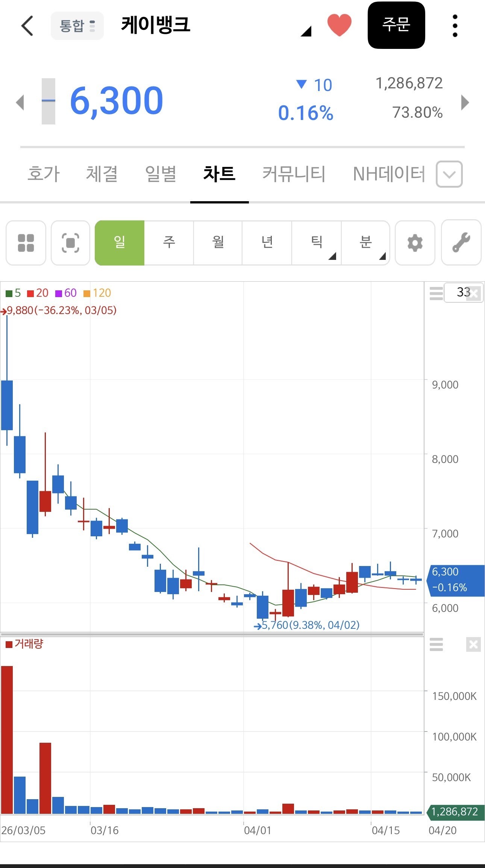Toggle the red heart favorite icon

pyautogui.click(x=339, y=25)
